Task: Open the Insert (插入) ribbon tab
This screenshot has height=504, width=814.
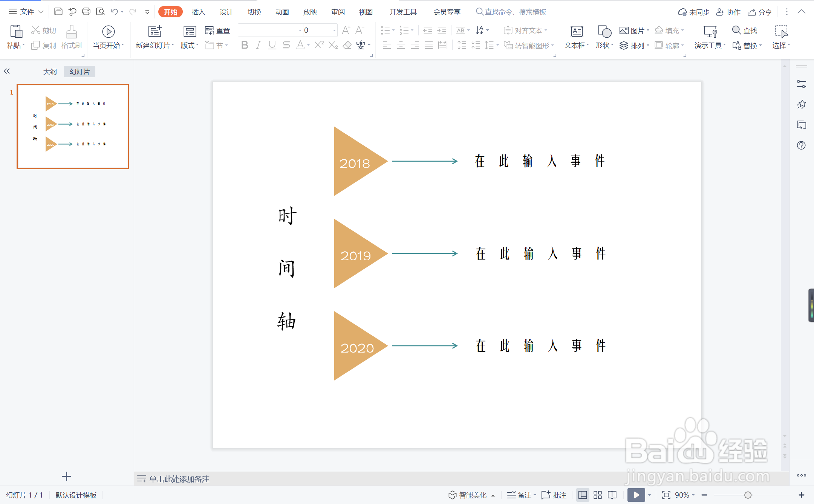Action: click(x=198, y=12)
